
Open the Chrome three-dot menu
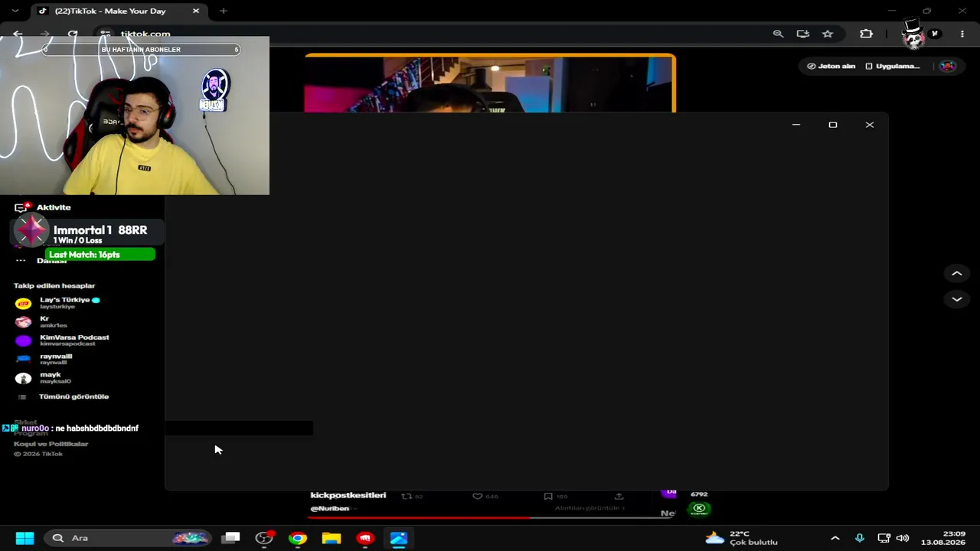(962, 34)
